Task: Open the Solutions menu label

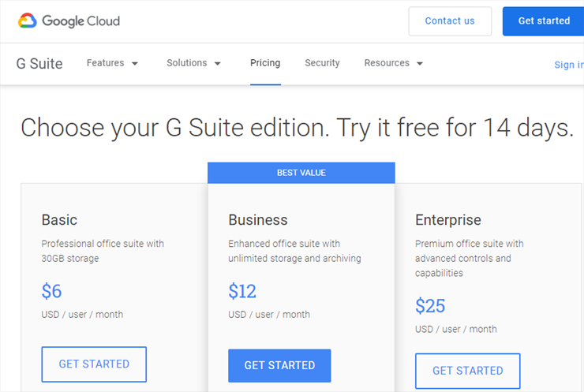Action: (x=186, y=63)
